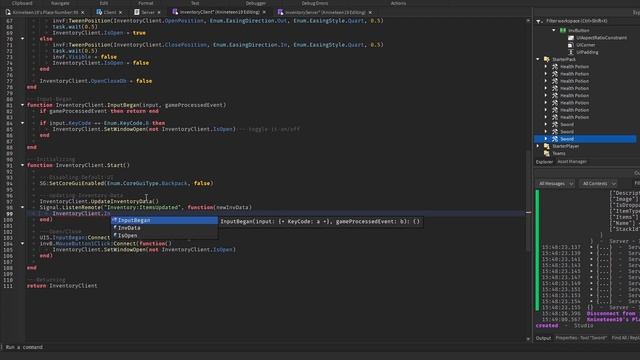This screenshot has width=640, height=360.
Task: Open the All Messages filter dropdown
Action: click(x=556, y=184)
